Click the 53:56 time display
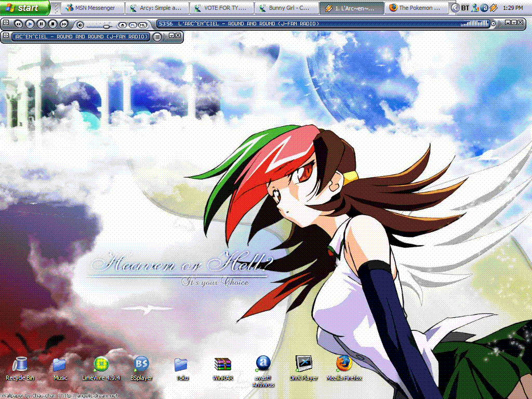The width and height of the screenshot is (532, 399). pyautogui.click(x=166, y=24)
